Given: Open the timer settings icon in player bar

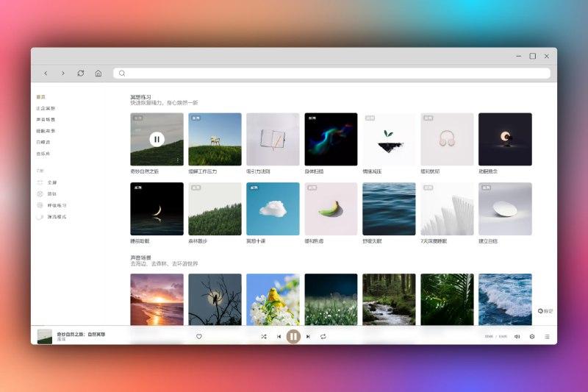Looking at the screenshot, I should click(x=531, y=337).
